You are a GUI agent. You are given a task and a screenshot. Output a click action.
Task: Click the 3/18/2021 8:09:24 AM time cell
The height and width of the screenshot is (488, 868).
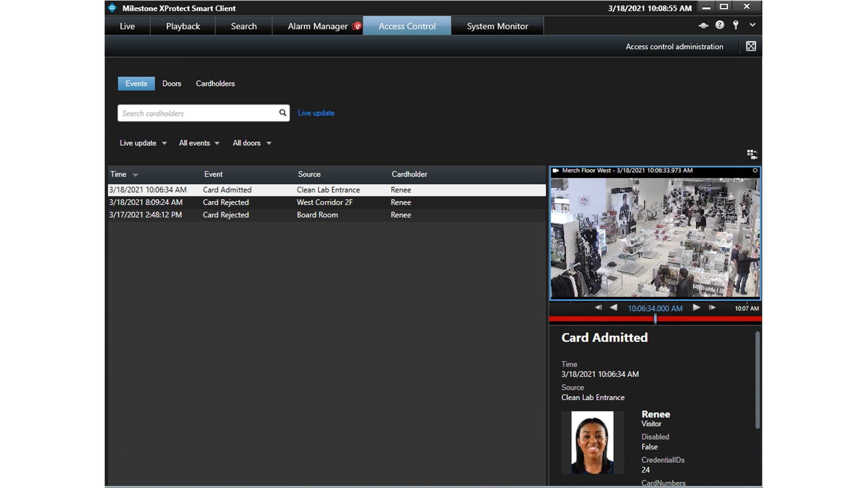tap(146, 202)
